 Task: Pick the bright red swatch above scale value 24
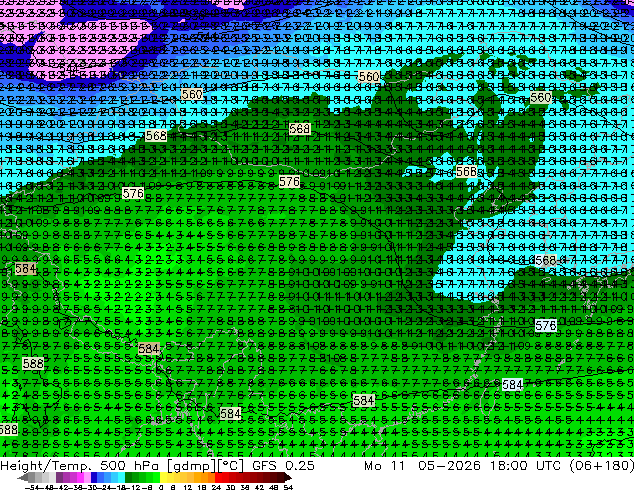coord(218,477)
